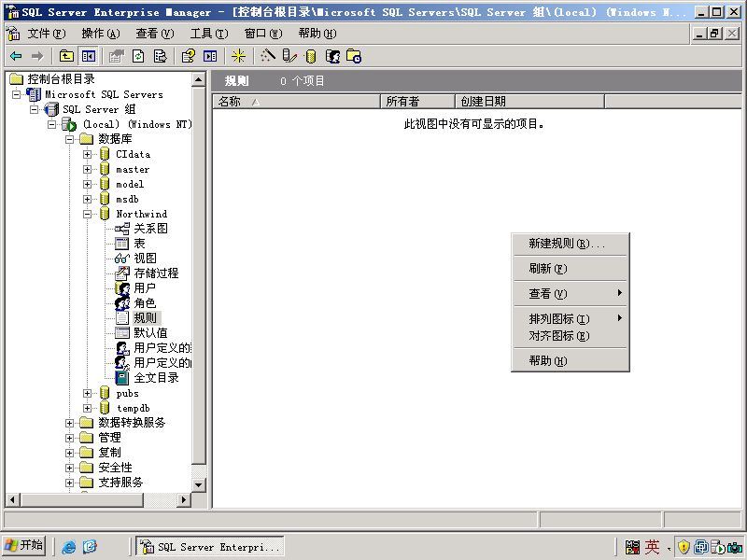The image size is (747, 560).
Task: Select 全文目录 node under Northwind
Action: click(156, 378)
